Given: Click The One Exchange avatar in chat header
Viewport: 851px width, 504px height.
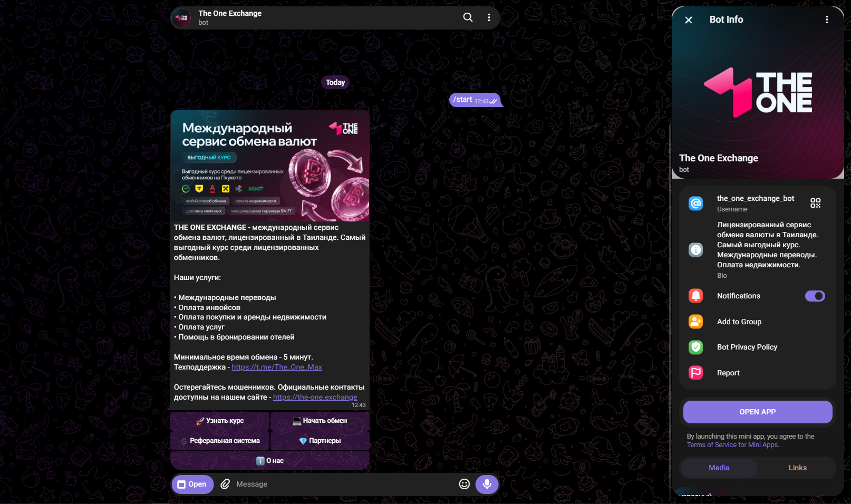Looking at the screenshot, I should [x=181, y=18].
